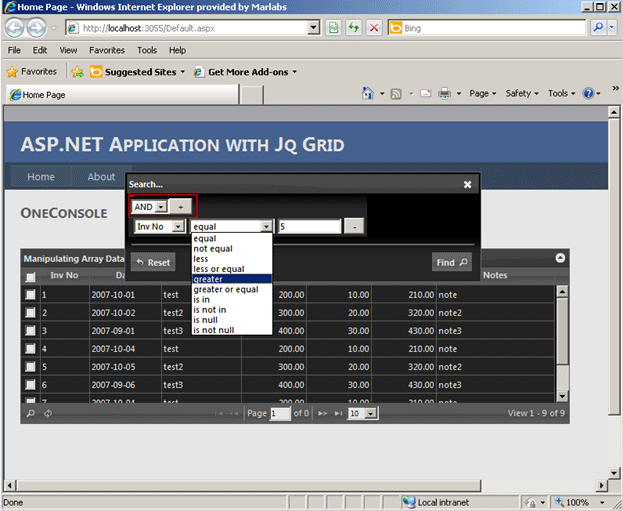This screenshot has width=623, height=511.
Task: Check the row checkbox for Inv No 2
Action: (30, 312)
